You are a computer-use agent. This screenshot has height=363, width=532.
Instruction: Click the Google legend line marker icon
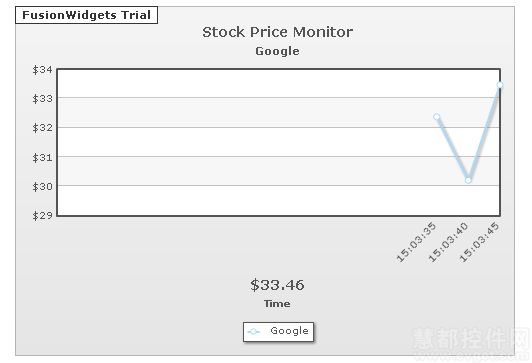pyautogui.click(x=254, y=331)
